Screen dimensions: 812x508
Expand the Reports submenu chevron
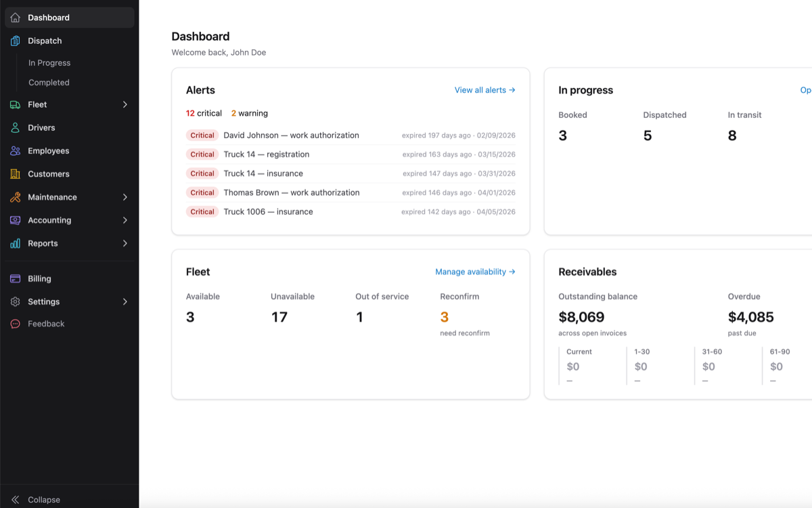pyautogui.click(x=125, y=243)
